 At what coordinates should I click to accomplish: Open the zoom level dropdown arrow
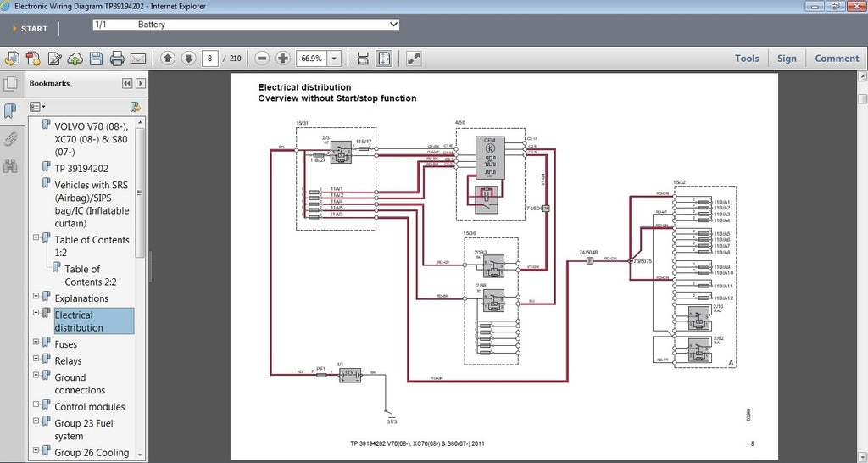click(x=334, y=59)
